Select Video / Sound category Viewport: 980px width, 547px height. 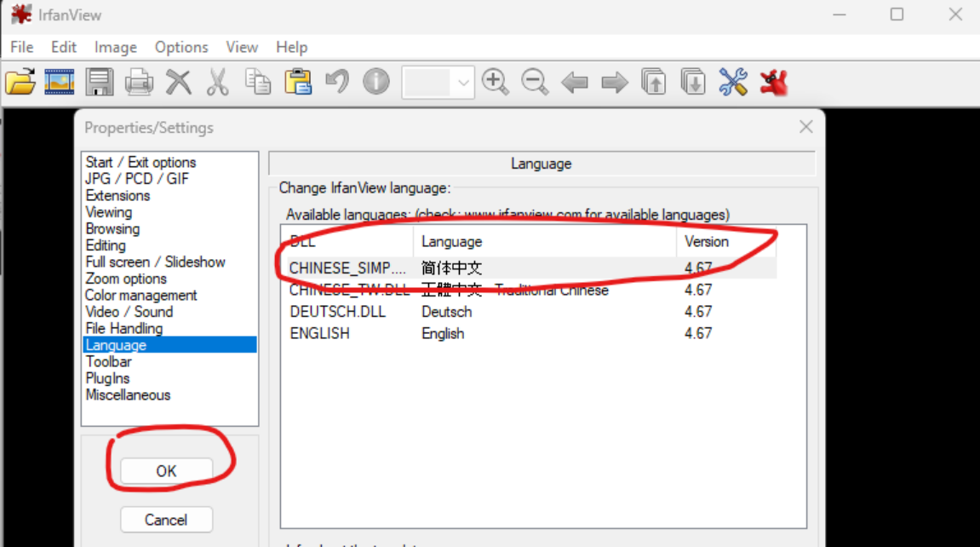click(129, 312)
